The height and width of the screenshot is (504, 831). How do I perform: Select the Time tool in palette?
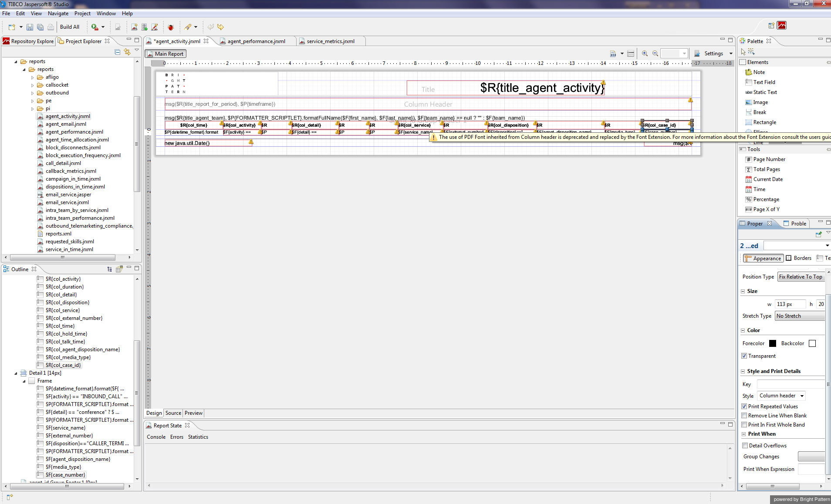(755, 189)
